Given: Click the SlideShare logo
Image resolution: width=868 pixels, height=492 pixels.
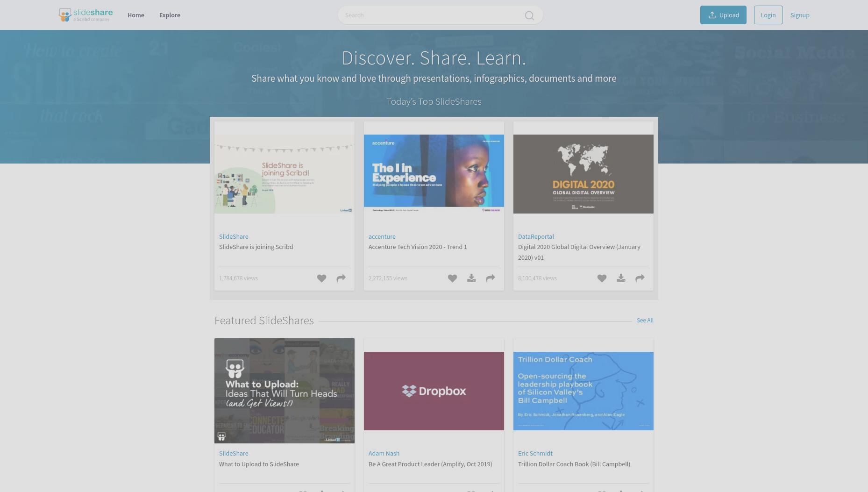Looking at the screenshot, I should pos(85,15).
